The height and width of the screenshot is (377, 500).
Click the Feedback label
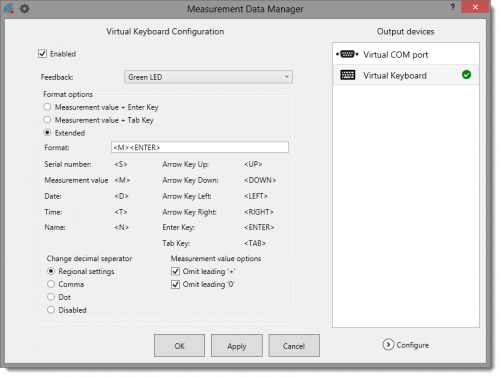click(x=57, y=77)
